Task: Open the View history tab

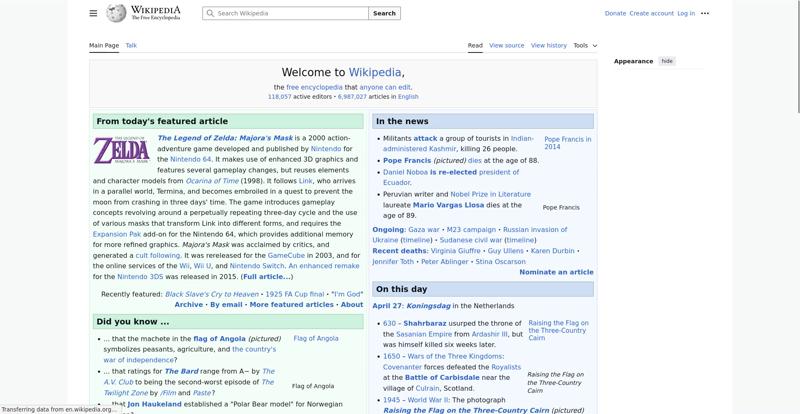Action: pos(548,45)
